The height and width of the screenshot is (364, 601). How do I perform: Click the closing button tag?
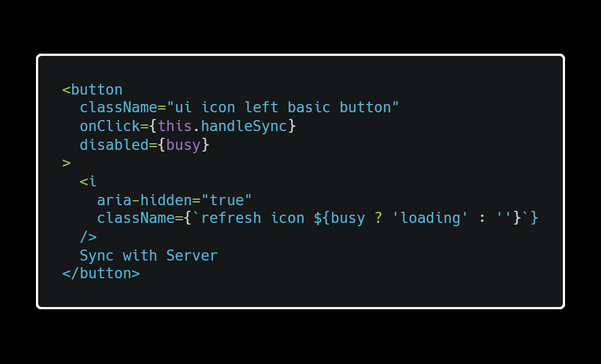click(x=101, y=274)
